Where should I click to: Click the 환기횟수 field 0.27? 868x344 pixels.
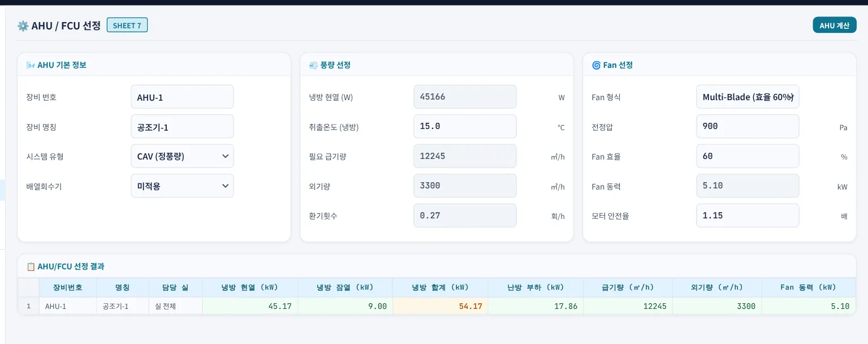point(465,216)
